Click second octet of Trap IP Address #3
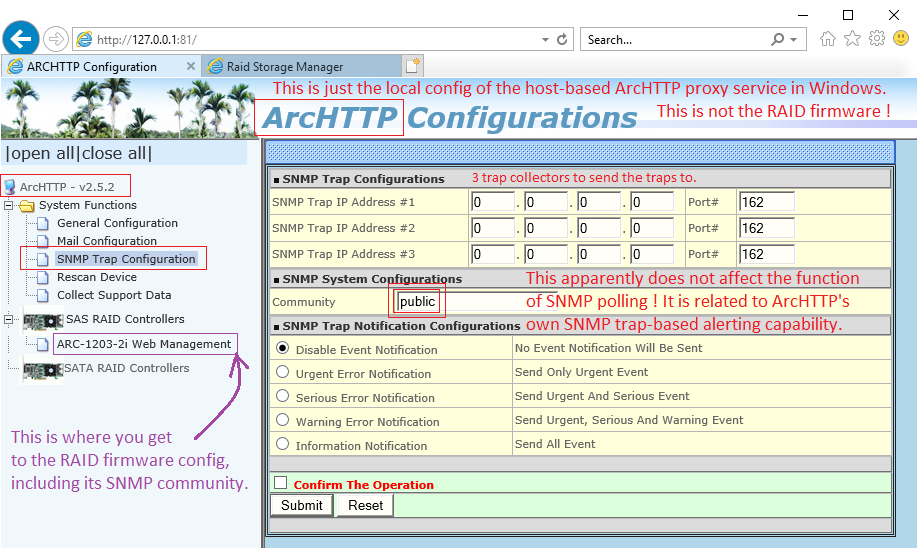This screenshot has width=918, height=549. [546, 254]
